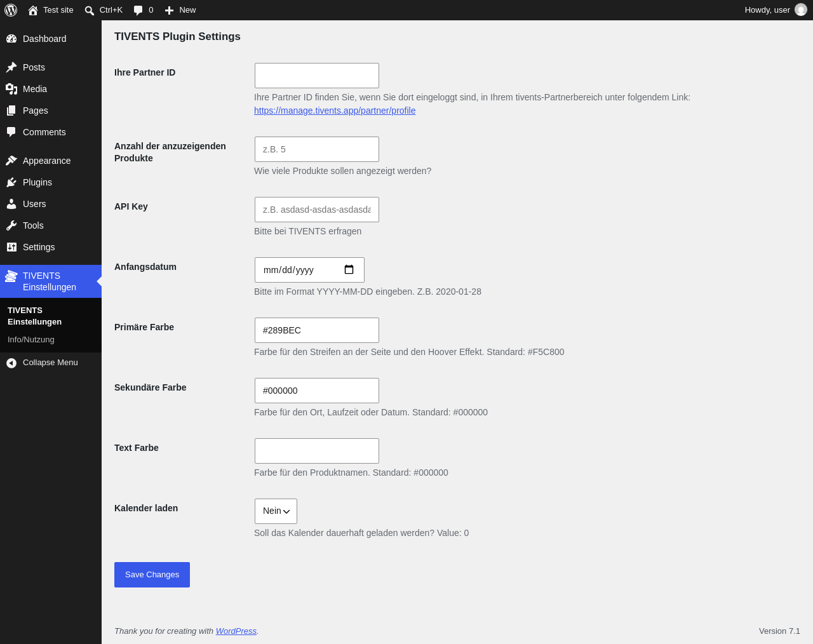Click the 'Version 7.1' footer text
The image size is (813, 644).
[x=779, y=631]
